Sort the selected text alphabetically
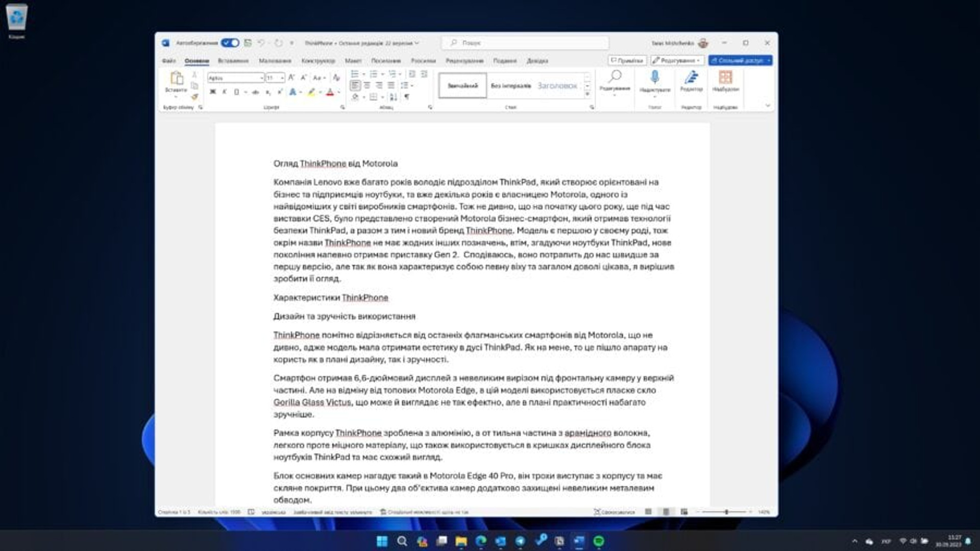 click(x=393, y=97)
